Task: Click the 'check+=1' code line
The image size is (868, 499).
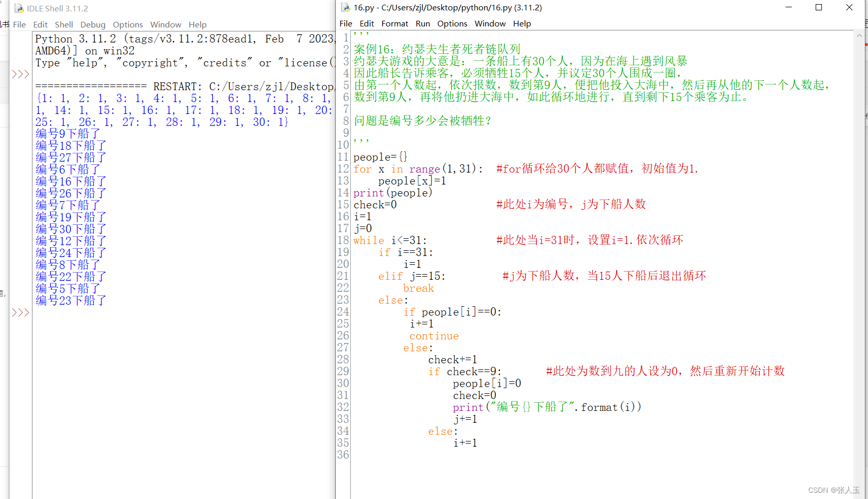Action: pyautogui.click(x=452, y=360)
